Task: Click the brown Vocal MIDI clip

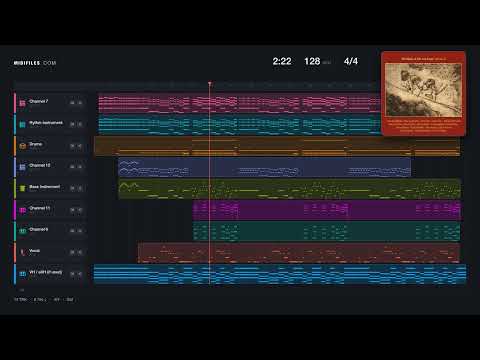Action: [x=299, y=253]
